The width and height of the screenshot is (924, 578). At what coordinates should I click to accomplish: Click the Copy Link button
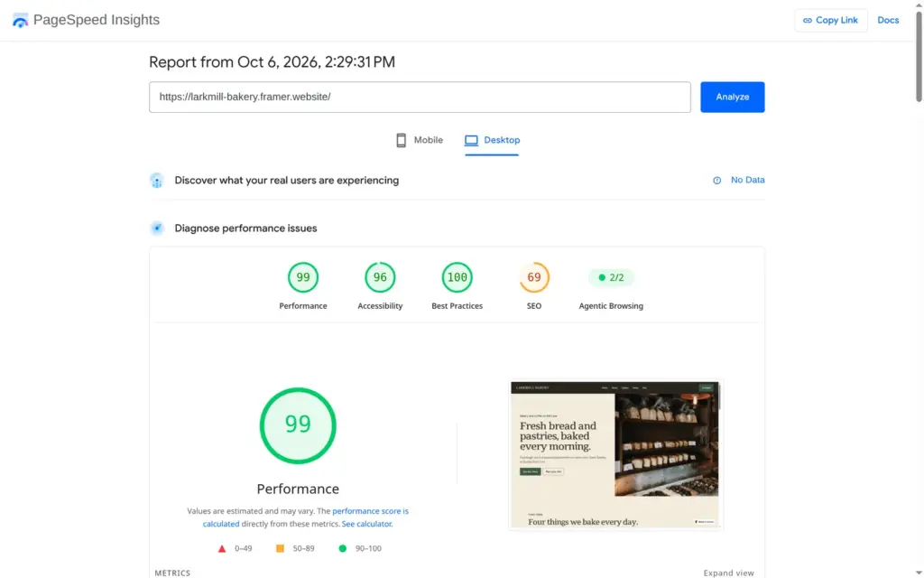click(x=830, y=20)
